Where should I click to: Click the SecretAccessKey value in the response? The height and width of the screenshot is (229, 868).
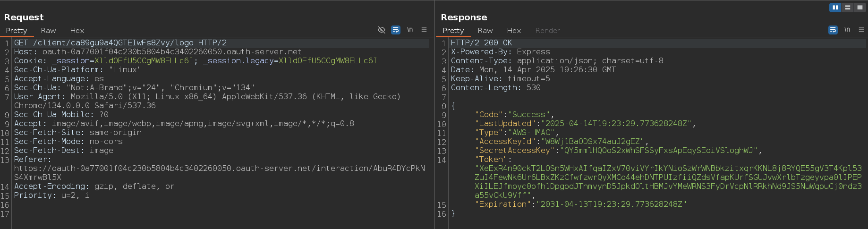tap(659, 151)
